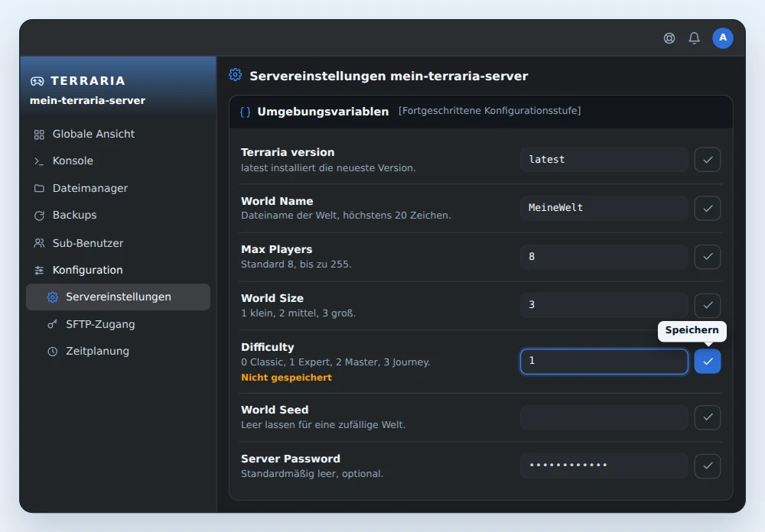Viewport: 765px width, 532px height.
Task: Click the Terraria version input field
Action: [x=604, y=160]
